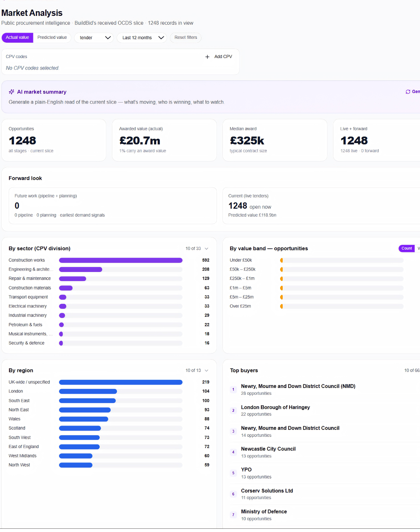Select Construction materials sector row
Viewport: 420px width, 532px height.
[109, 288]
